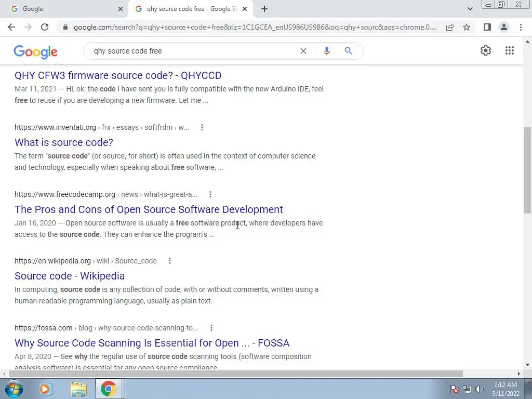Click the Chrome taskbar icon
This screenshot has height=399, width=532.
tap(108, 389)
